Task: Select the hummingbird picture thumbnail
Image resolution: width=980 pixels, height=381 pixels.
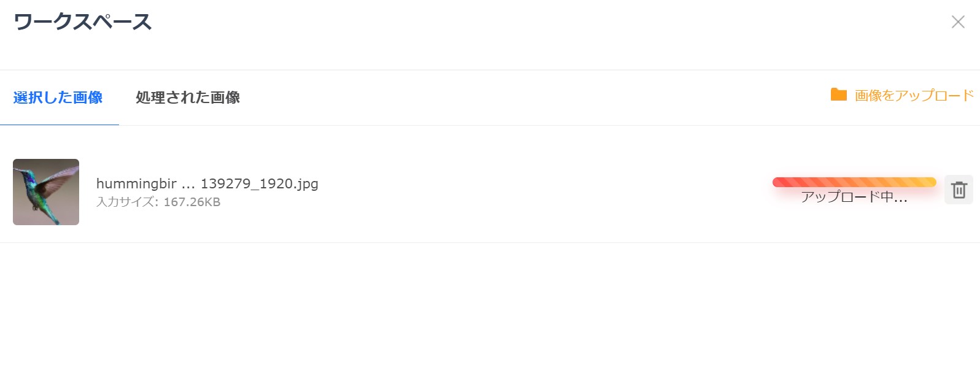Action: coord(46,192)
